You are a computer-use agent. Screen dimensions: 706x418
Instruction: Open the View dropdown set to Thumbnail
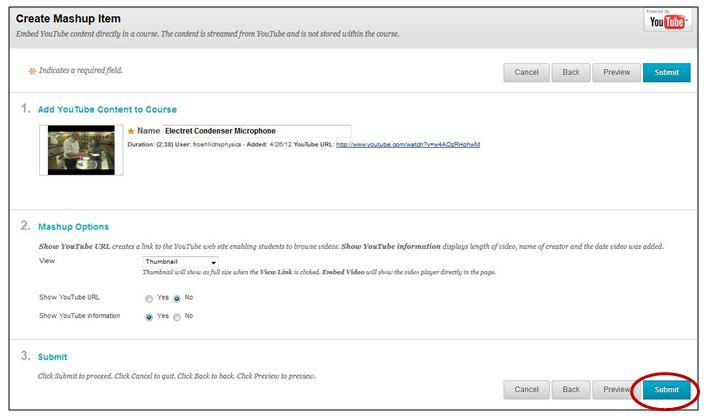click(181, 262)
